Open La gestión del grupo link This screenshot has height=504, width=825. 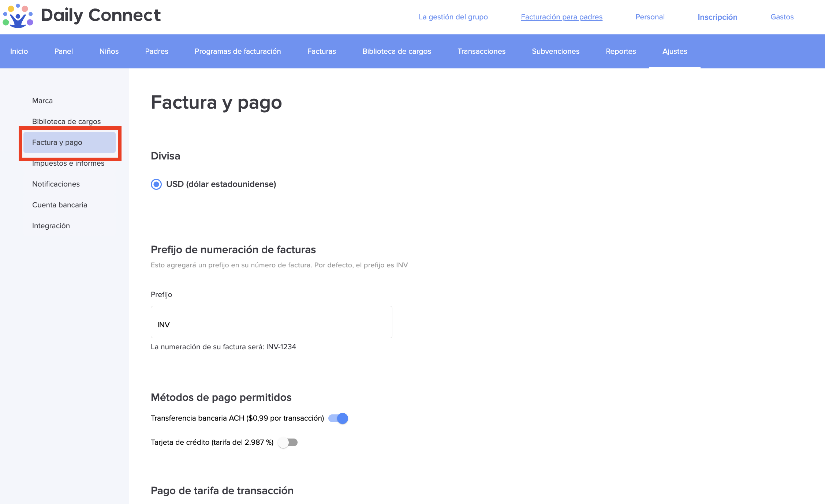[x=453, y=17]
